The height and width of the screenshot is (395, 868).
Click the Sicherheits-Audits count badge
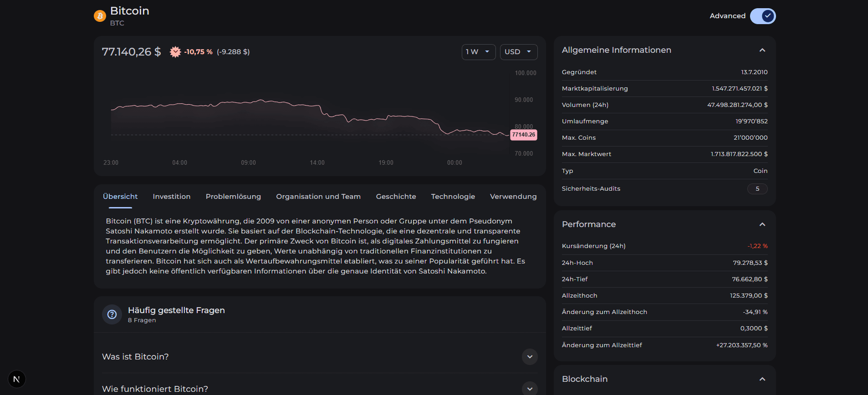click(x=757, y=189)
